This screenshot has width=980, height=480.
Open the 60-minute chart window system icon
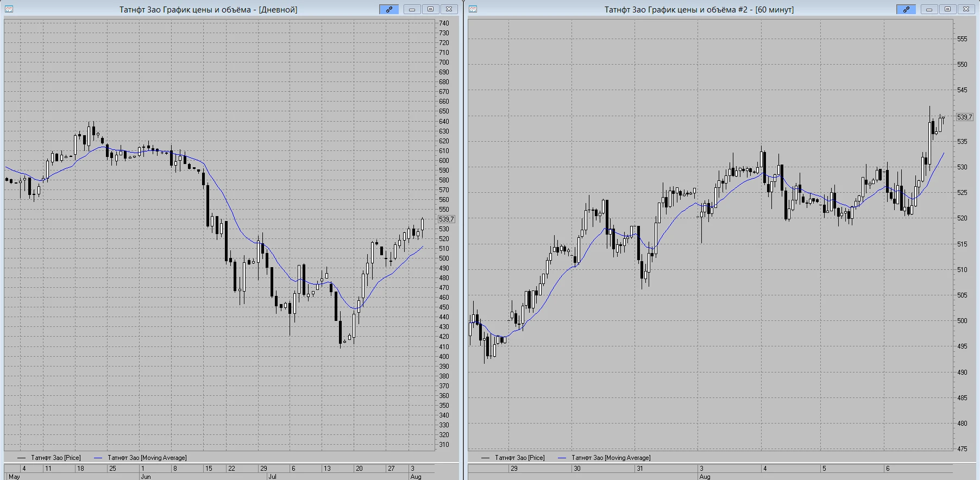473,9
